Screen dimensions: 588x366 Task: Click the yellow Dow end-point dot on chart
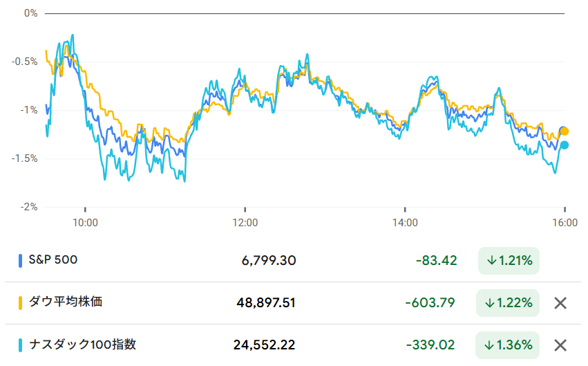(565, 131)
